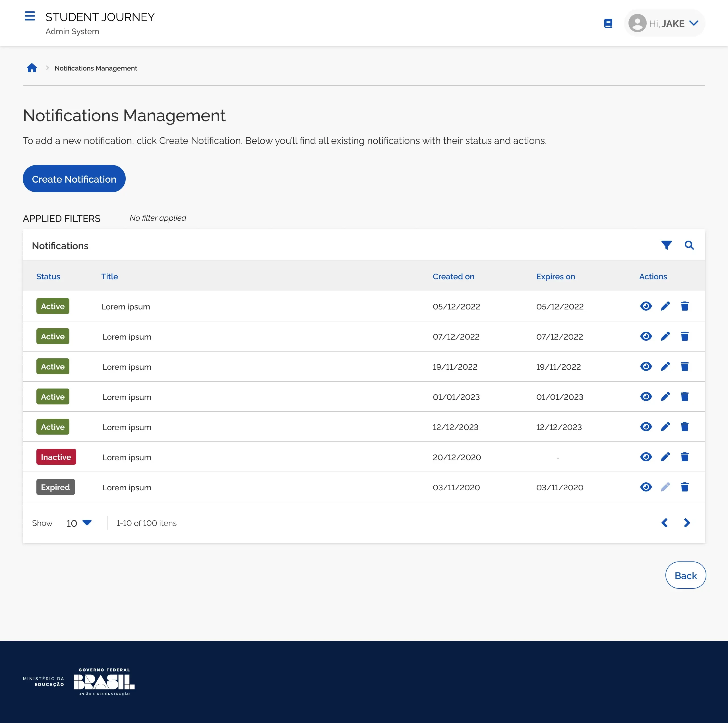Open the documentation book icon near profile
Screen dimensions: 728x723
point(608,23)
